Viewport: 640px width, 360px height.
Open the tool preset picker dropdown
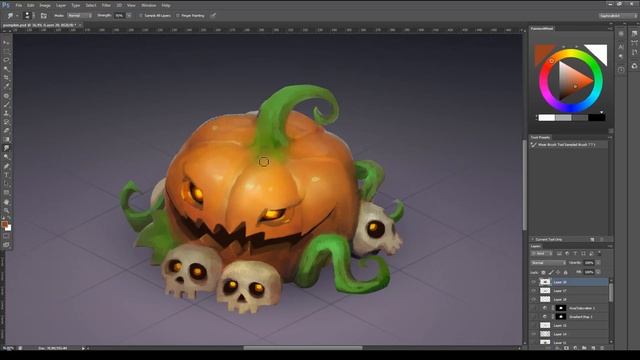tap(12, 16)
